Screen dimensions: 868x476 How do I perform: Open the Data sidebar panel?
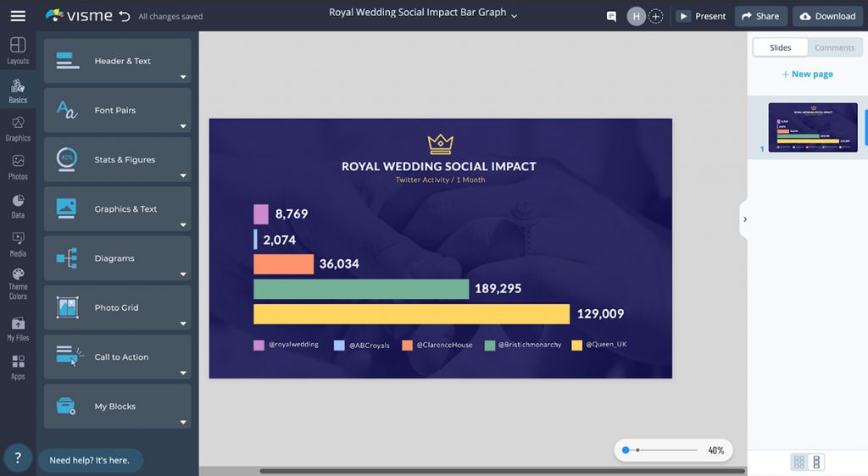coord(18,205)
